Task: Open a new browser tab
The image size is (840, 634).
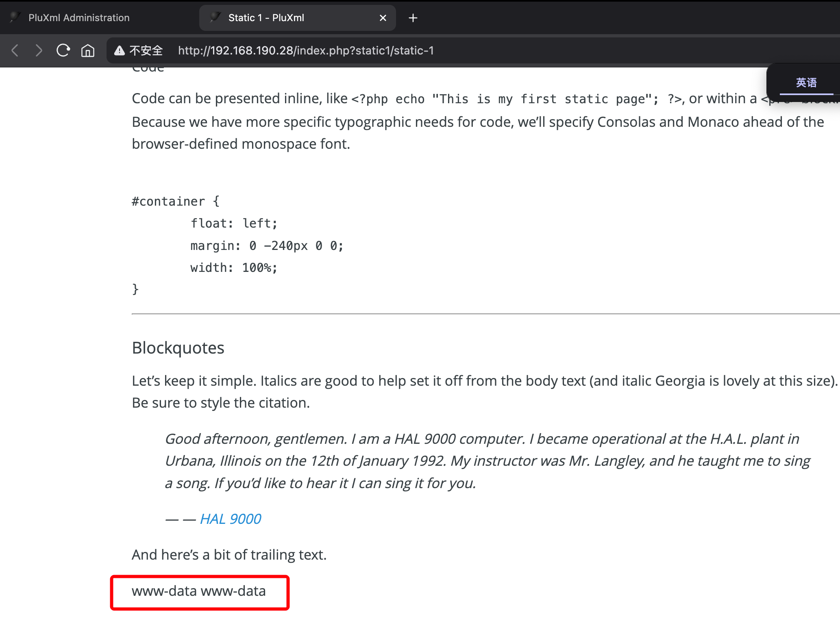Action: pyautogui.click(x=413, y=18)
